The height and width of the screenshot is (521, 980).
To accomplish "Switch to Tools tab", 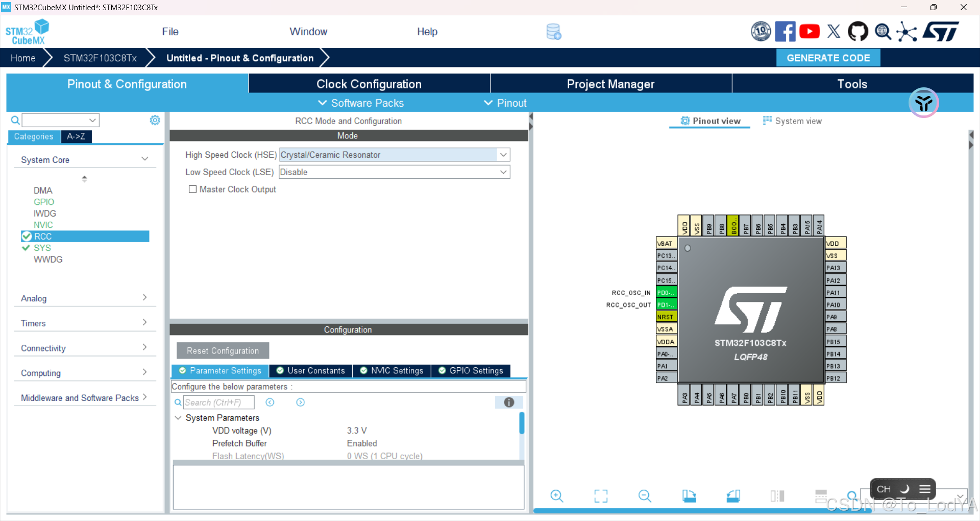I will pyautogui.click(x=852, y=84).
